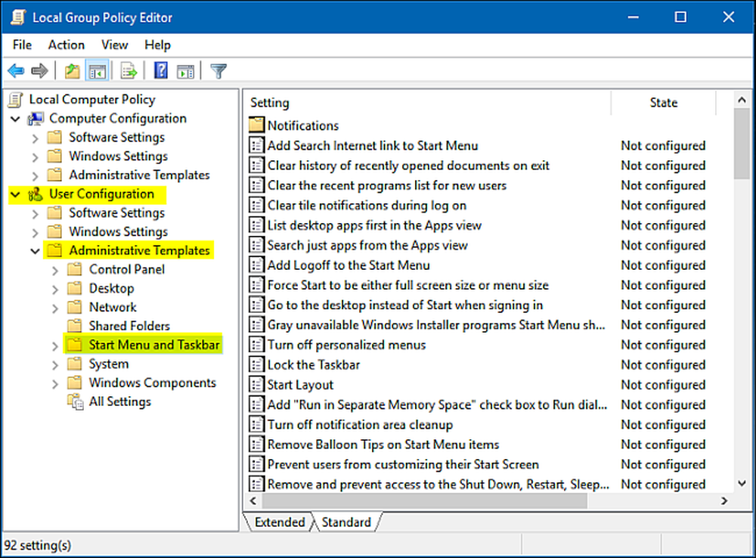Select 'Clear tile notifications during log on'
Screen dimensions: 756x558
coord(367,206)
